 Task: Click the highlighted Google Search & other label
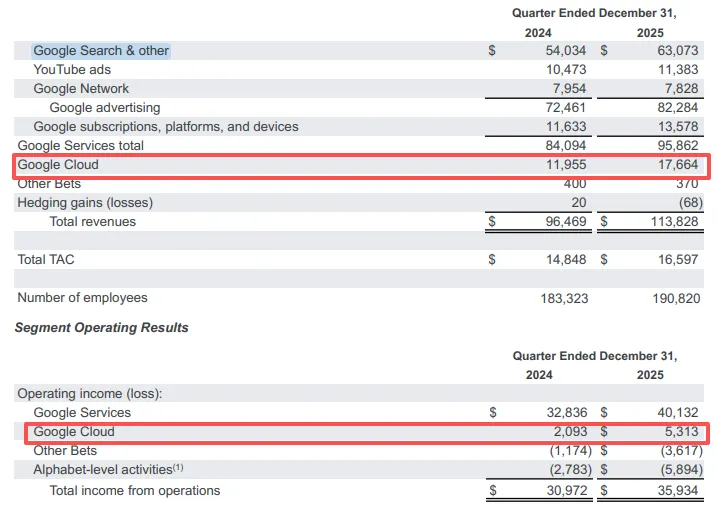point(101,51)
